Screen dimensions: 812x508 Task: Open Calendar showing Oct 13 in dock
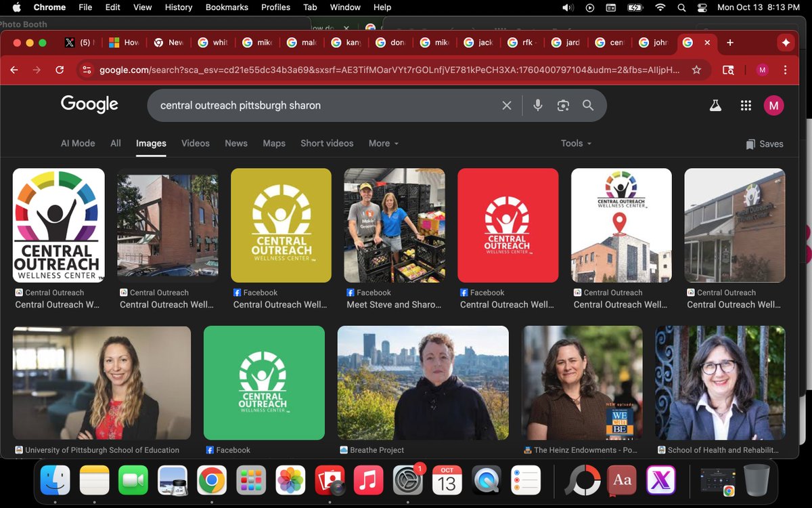click(447, 481)
